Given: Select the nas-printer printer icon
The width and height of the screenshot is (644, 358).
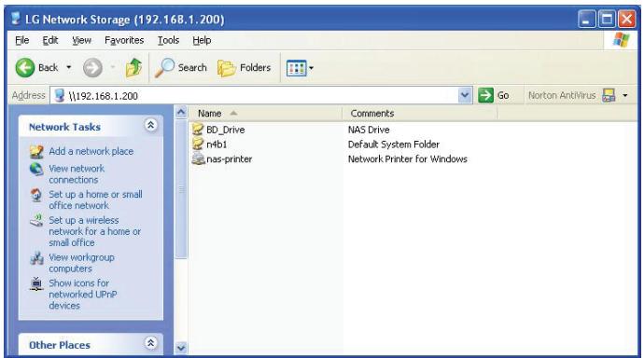Looking at the screenshot, I should (199, 158).
